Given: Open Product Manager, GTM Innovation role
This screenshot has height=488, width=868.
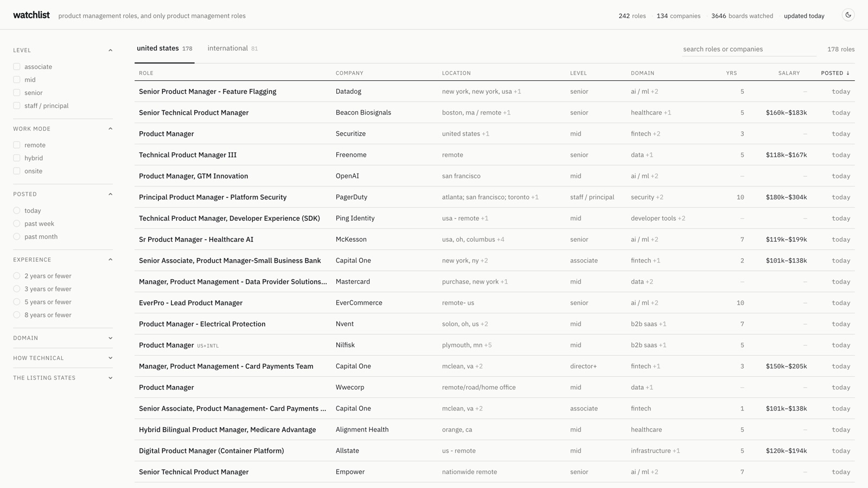Looking at the screenshot, I should tap(193, 176).
